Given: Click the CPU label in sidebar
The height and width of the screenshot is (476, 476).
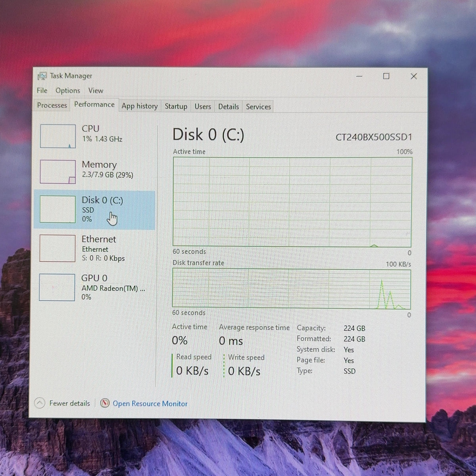Looking at the screenshot, I should [90, 129].
